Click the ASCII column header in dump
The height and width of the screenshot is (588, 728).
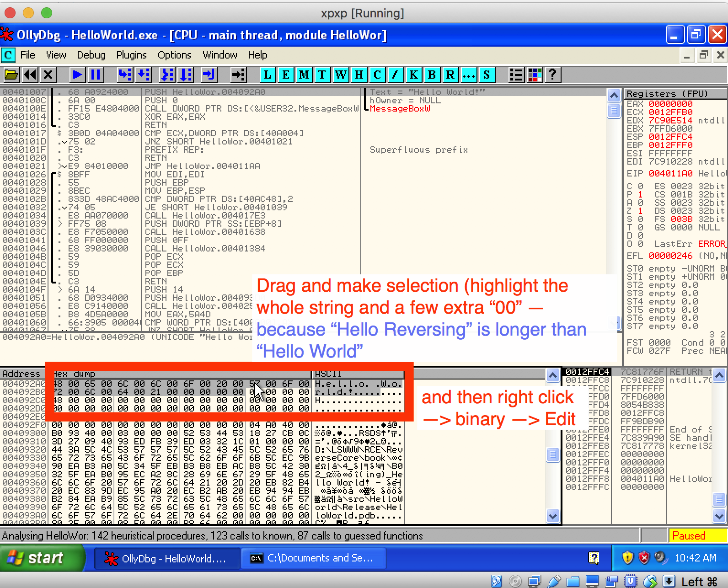pyautogui.click(x=358, y=374)
